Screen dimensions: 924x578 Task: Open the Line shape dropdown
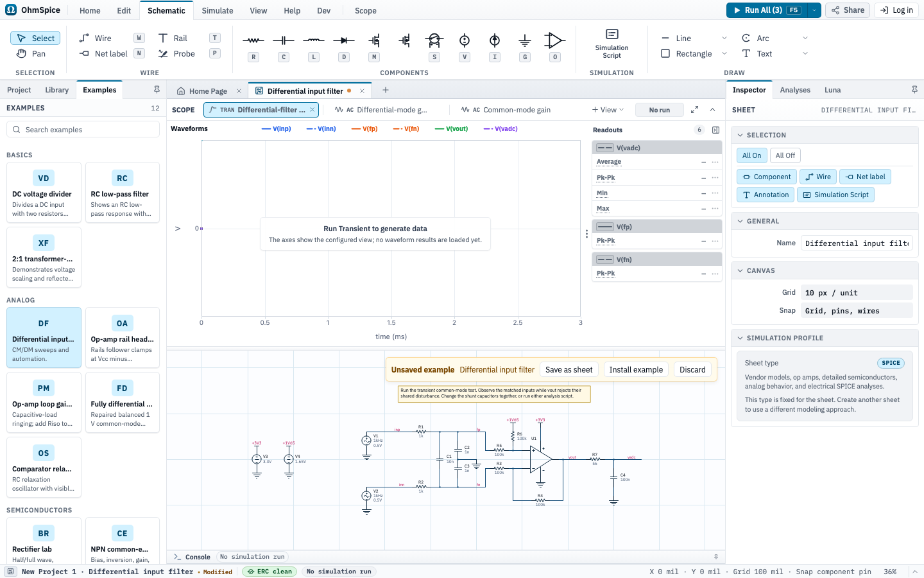click(x=724, y=38)
